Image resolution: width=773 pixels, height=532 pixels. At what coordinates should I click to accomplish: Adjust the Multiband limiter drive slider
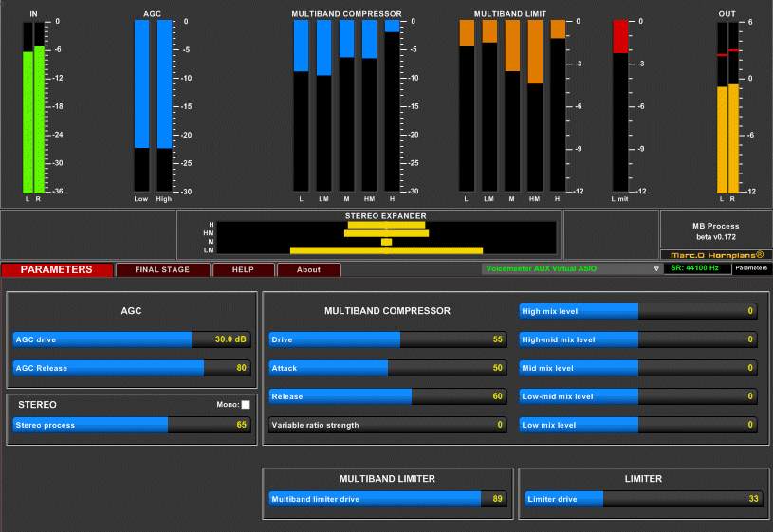coord(387,499)
